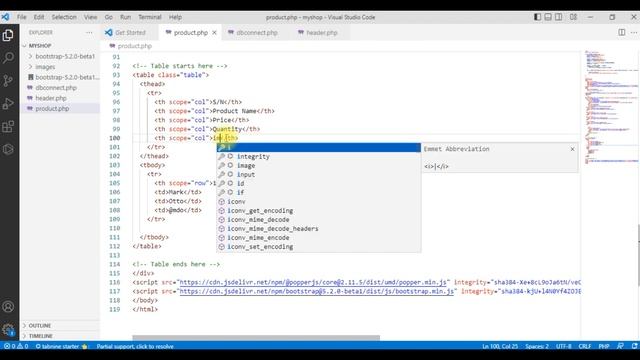Split the editor right
The width and height of the screenshot is (640, 360).
pyautogui.click(x=622, y=32)
